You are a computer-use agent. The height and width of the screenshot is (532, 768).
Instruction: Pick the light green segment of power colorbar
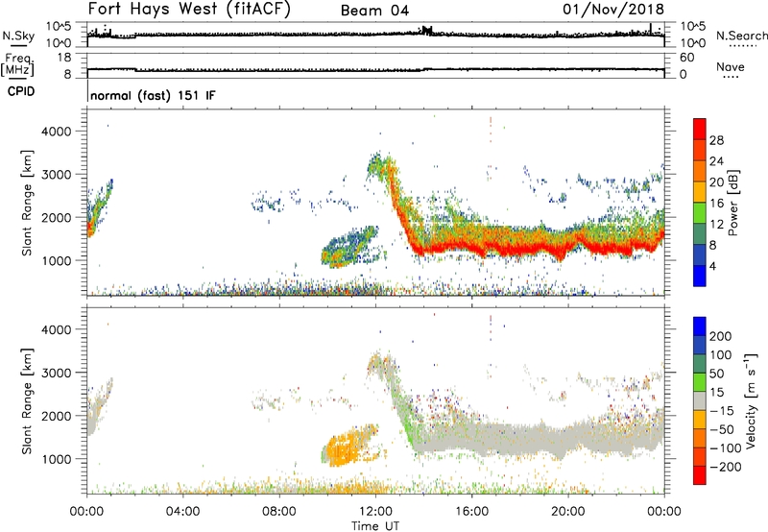coord(700,213)
